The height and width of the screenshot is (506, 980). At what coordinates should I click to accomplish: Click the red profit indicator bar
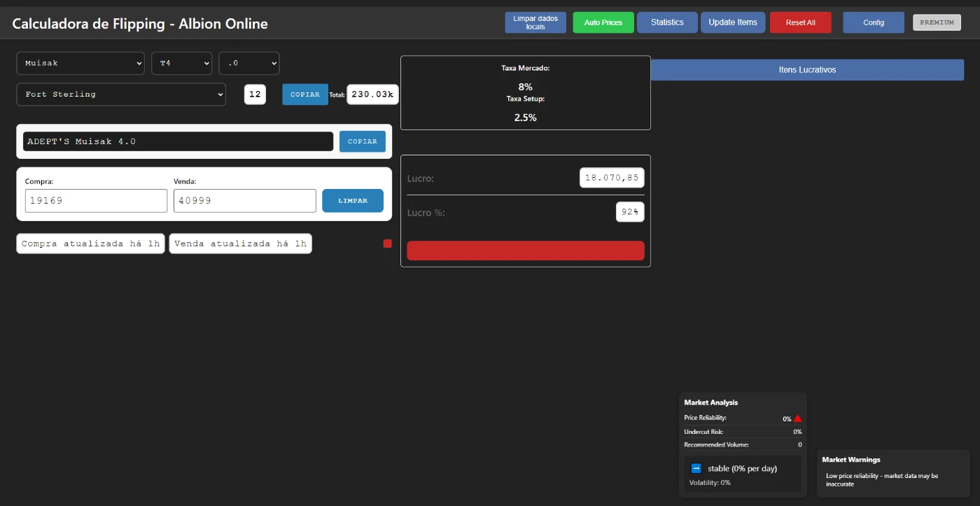[525, 251]
